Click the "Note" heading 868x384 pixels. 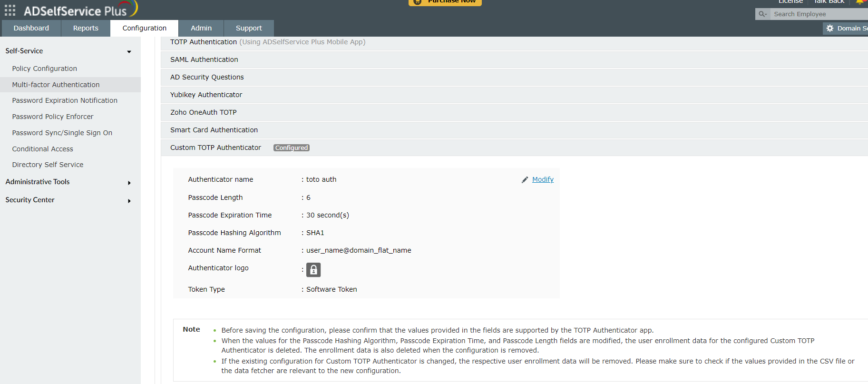click(191, 329)
